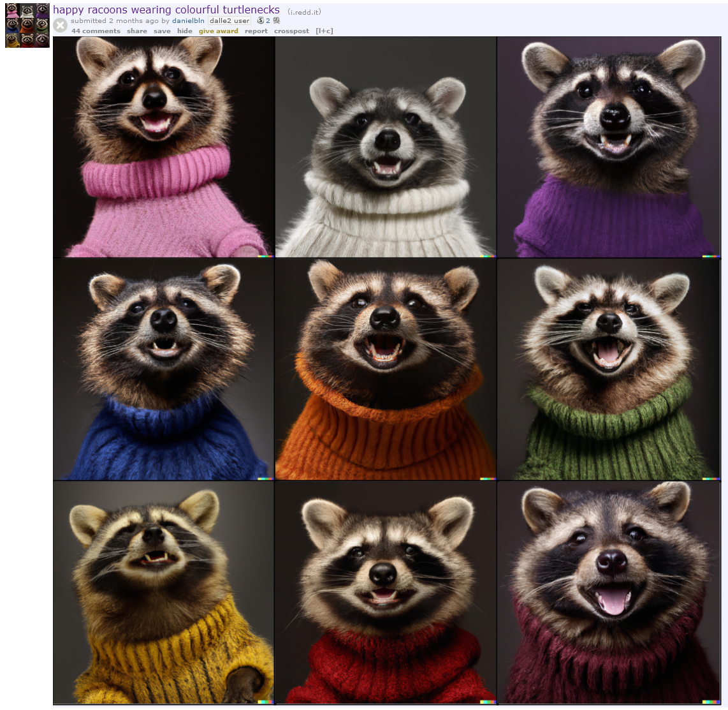Click 'give award' on the post
The height and width of the screenshot is (710, 728).
[x=218, y=31]
